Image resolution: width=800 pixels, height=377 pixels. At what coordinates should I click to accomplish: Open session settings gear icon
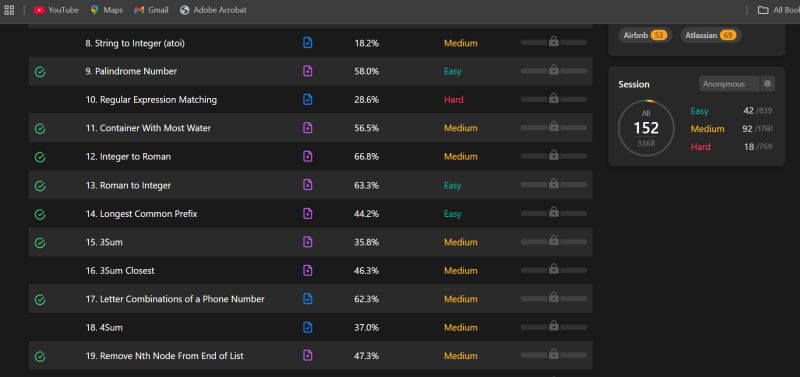pos(767,84)
